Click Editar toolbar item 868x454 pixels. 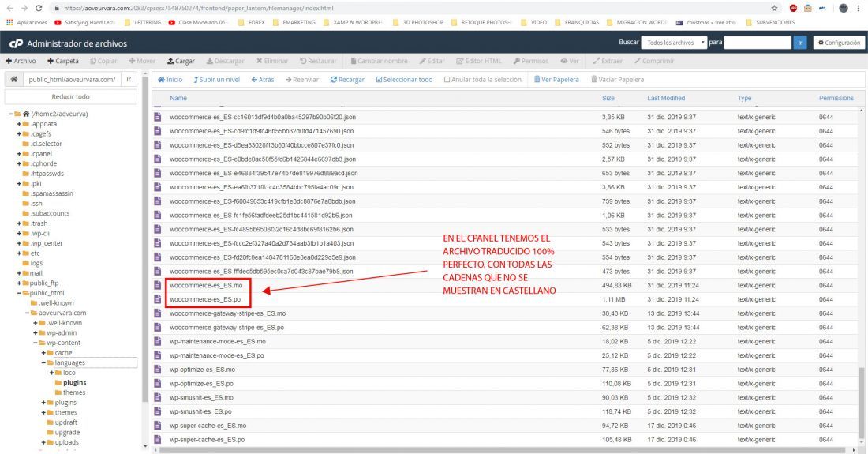432,61
